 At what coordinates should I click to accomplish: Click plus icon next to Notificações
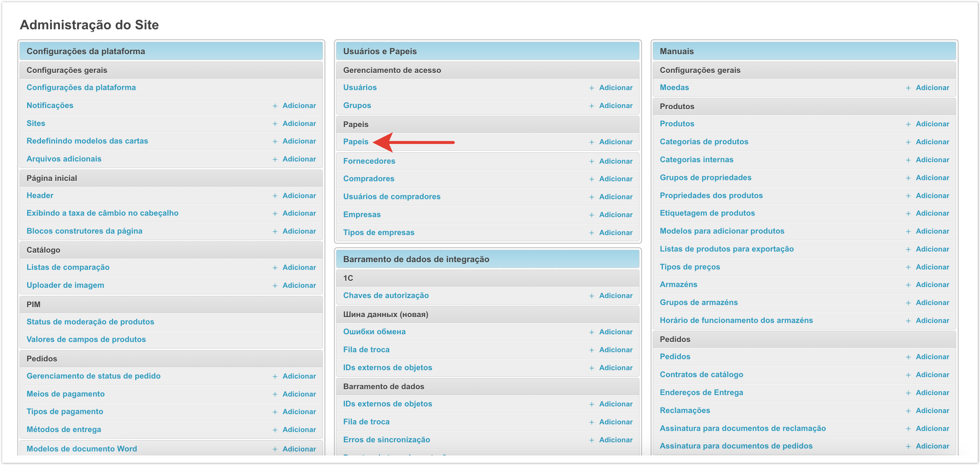(275, 106)
